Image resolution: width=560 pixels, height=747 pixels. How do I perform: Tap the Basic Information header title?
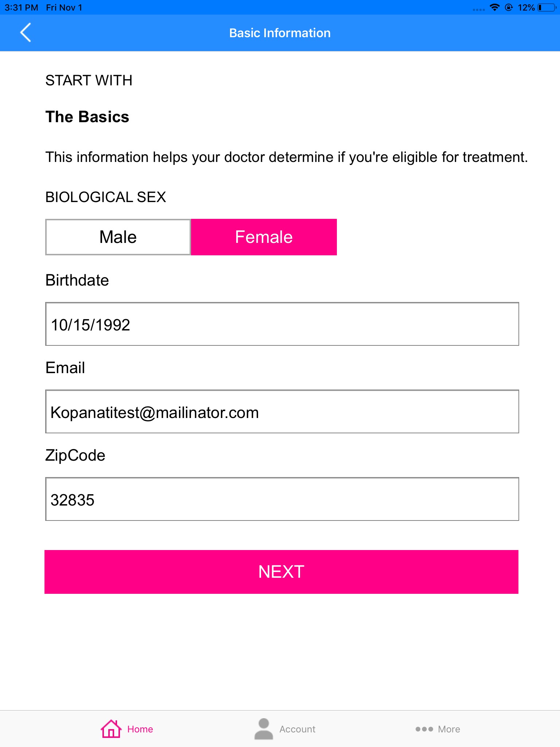pyautogui.click(x=280, y=33)
